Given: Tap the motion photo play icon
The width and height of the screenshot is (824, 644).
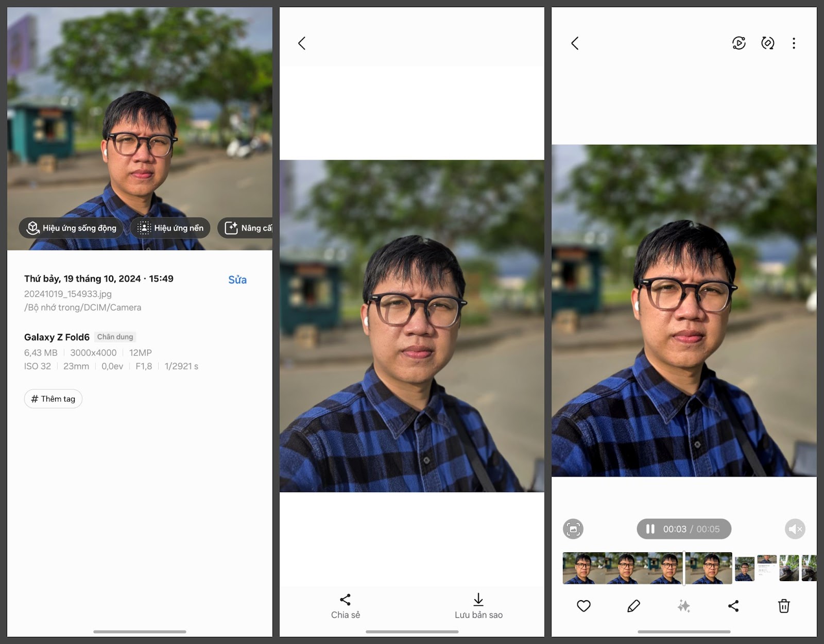Looking at the screenshot, I should click(x=739, y=43).
